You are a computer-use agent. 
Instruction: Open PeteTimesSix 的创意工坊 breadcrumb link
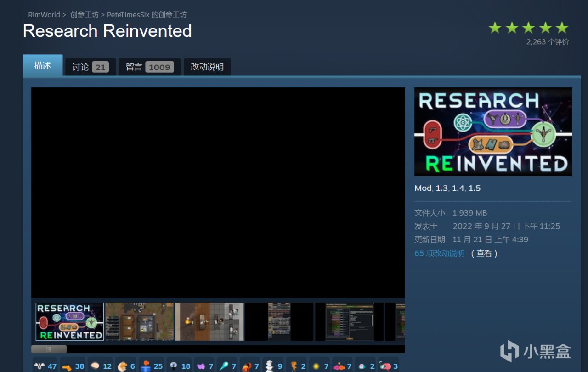(x=147, y=15)
